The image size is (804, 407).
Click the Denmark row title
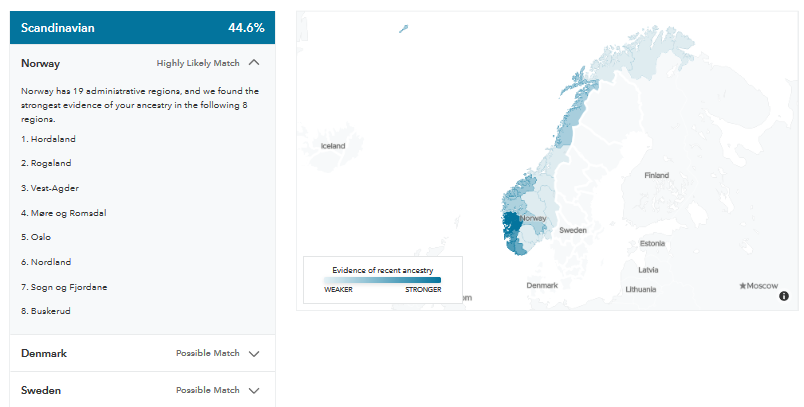44,353
